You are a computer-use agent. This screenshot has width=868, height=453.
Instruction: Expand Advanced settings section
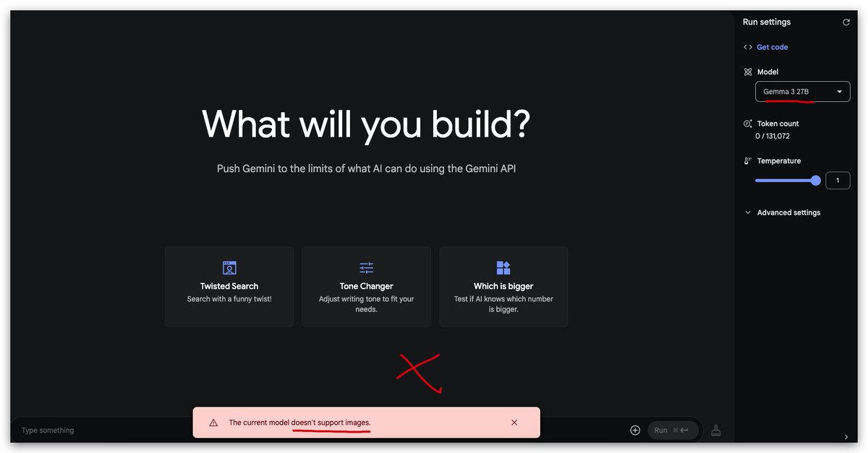coord(783,213)
